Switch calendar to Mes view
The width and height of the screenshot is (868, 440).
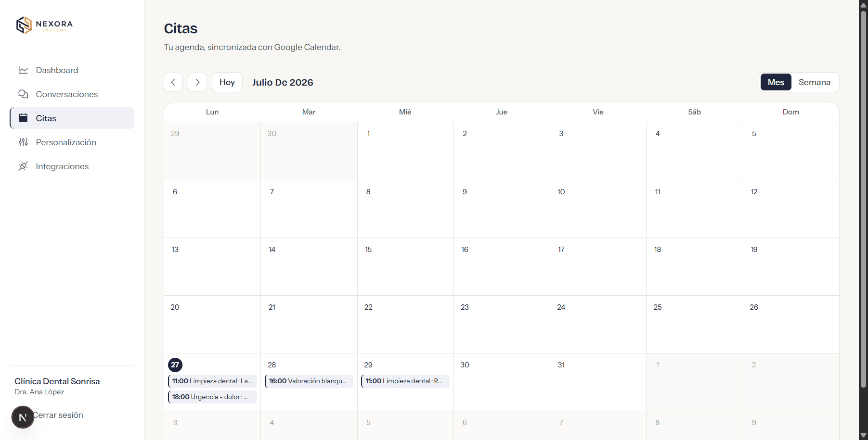pyautogui.click(x=776, y=82)
